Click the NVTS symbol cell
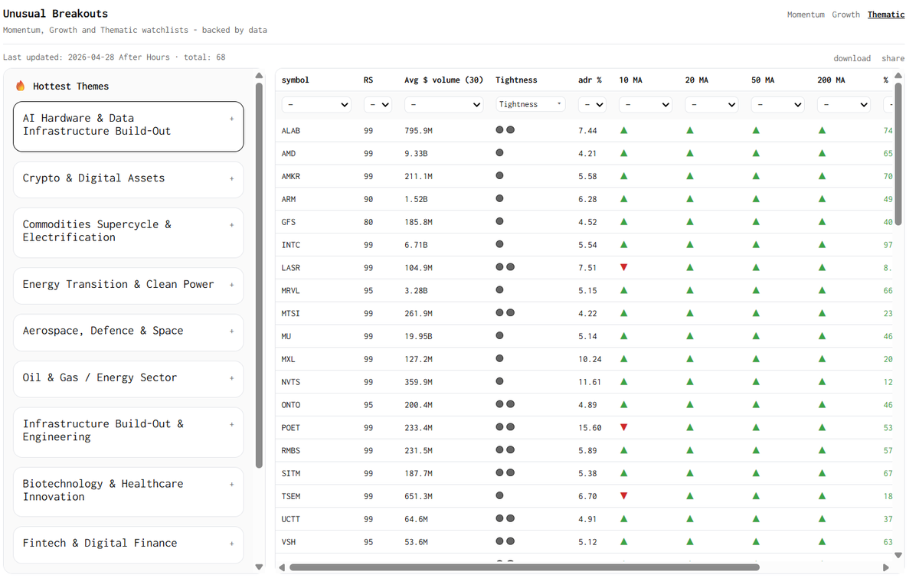The width and height of the screenshot is (919, 588). coord(291,382)
